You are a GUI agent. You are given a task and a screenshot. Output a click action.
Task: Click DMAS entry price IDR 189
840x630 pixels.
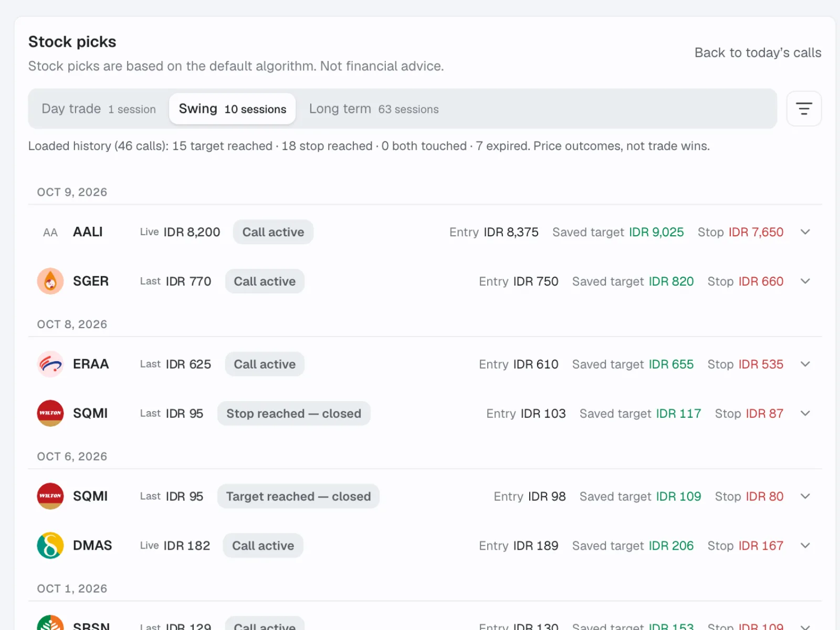tap(535, 546)
